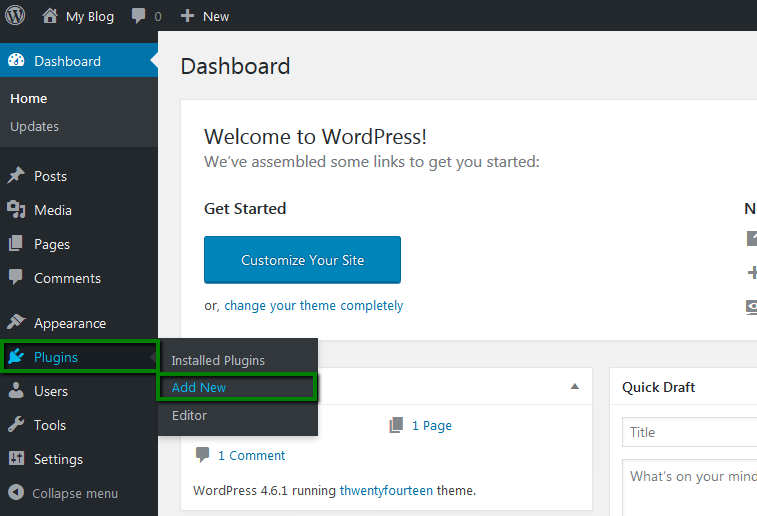This screenshot has height=516, width=757.
Task: Click the Appearance paintbrush icon
Action: click(x=16, y=322)
